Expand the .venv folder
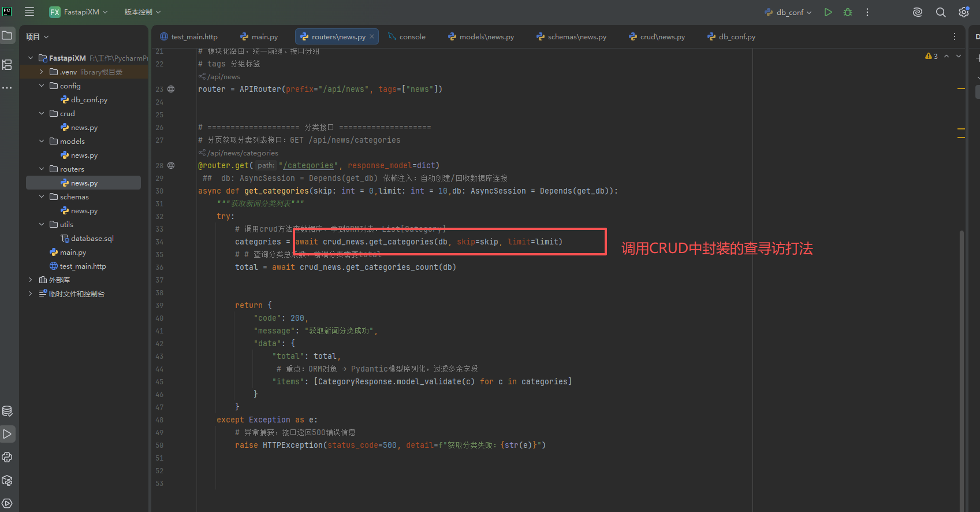Image resolution: width=980 pixels, height=512 pixels. tap(42, 72)
